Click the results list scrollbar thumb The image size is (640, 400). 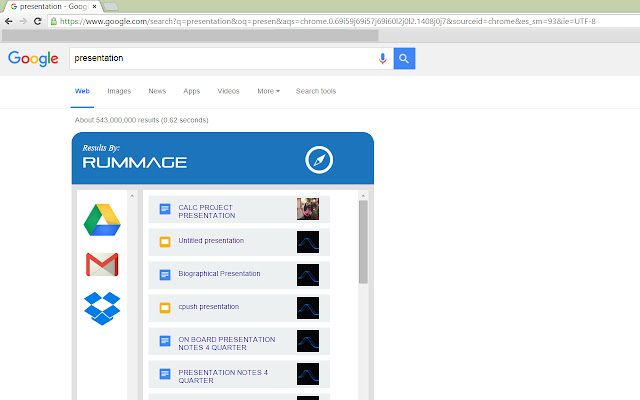[x=363, y=242]
